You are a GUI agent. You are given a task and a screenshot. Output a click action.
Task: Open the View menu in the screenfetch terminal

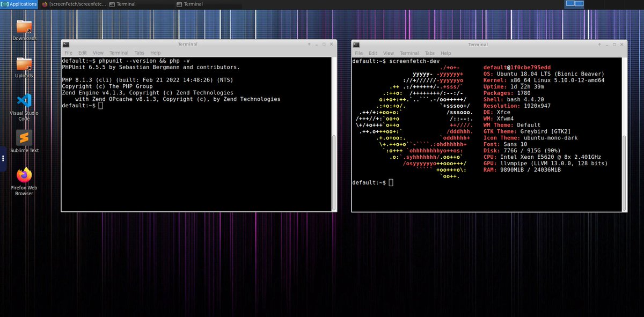(388, 53)
